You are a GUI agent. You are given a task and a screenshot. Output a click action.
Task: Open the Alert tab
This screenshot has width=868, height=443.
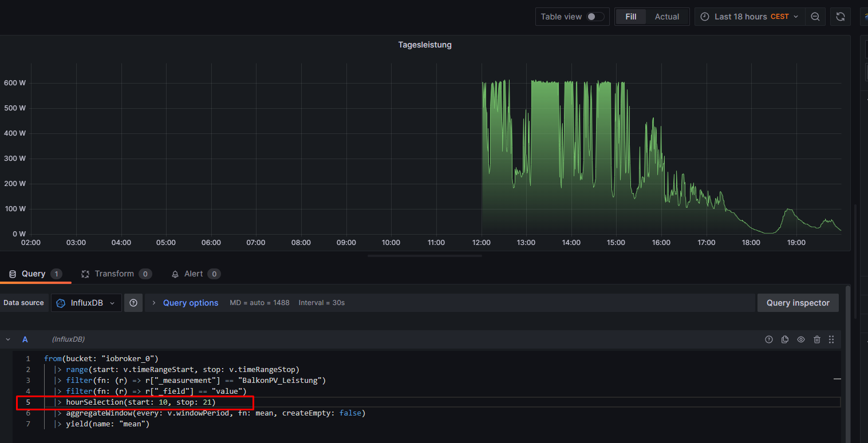click(x=193, y=274)
